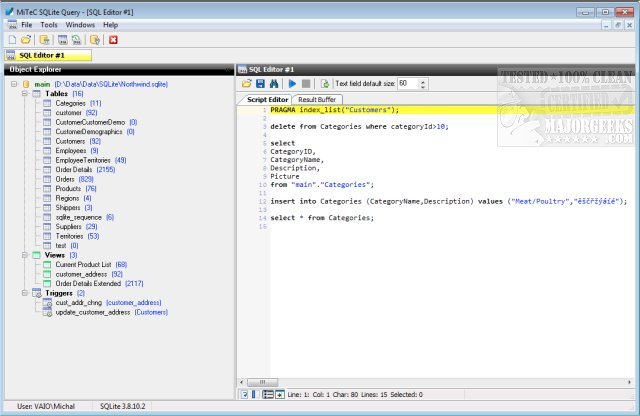Click the binoculars find icon

(274, 84)
